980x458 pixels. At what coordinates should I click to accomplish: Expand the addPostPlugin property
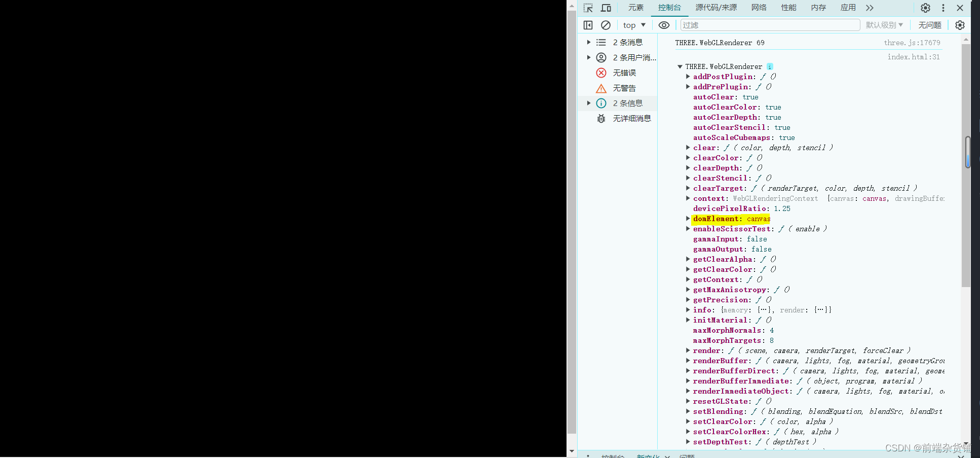(688, 77)
